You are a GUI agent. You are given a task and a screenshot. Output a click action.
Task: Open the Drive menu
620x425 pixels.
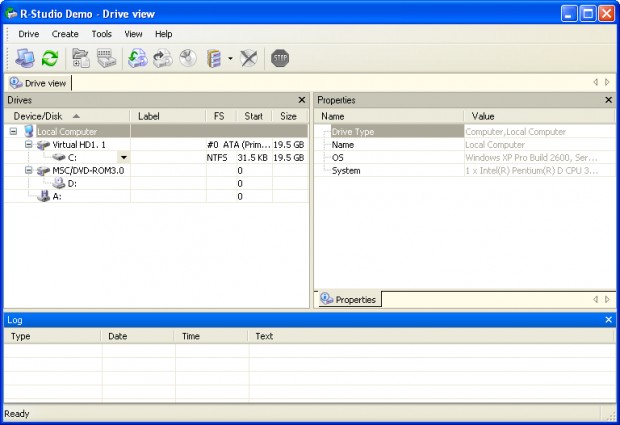click(x=28, y=34)
